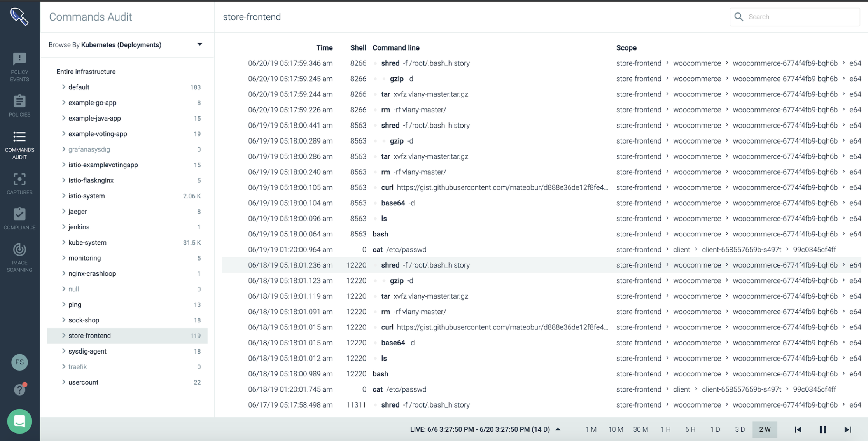Expand the usercount node
Image resolution: width=868 pixels, height=441 pixels.
[x=63, y=382]
